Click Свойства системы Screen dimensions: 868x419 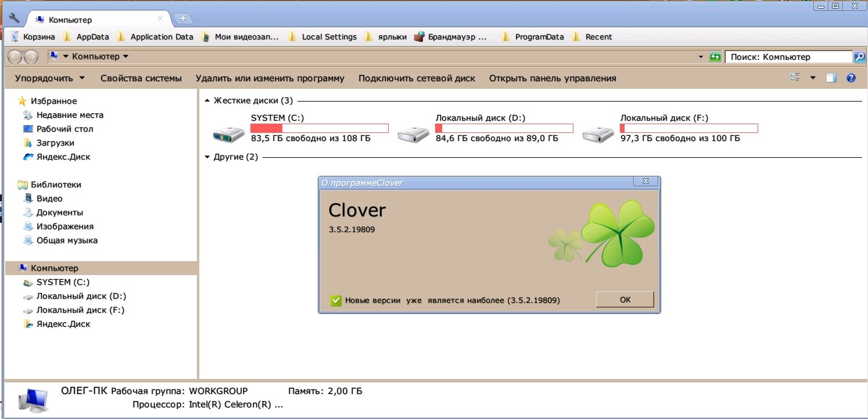[141, 78]
